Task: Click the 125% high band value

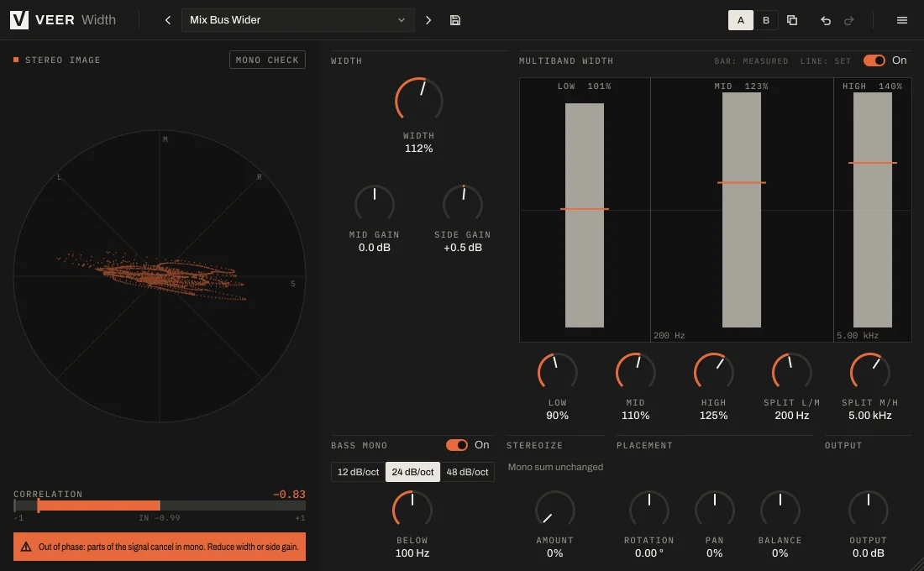Action: click(714, 416)
